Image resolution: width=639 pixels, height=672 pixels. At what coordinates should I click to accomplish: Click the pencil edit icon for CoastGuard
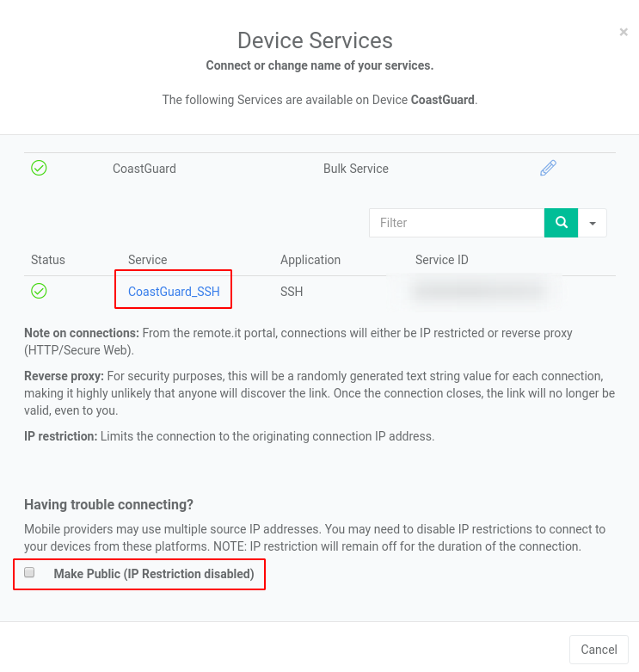548,168
